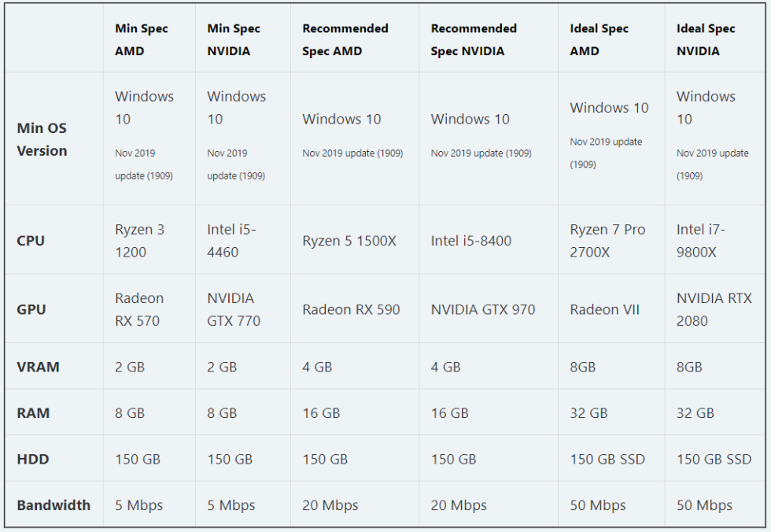Select the Min Spec NVIDIA header cell
The width and height of the screenshot is (771, 532).
(x=234, y=40)
